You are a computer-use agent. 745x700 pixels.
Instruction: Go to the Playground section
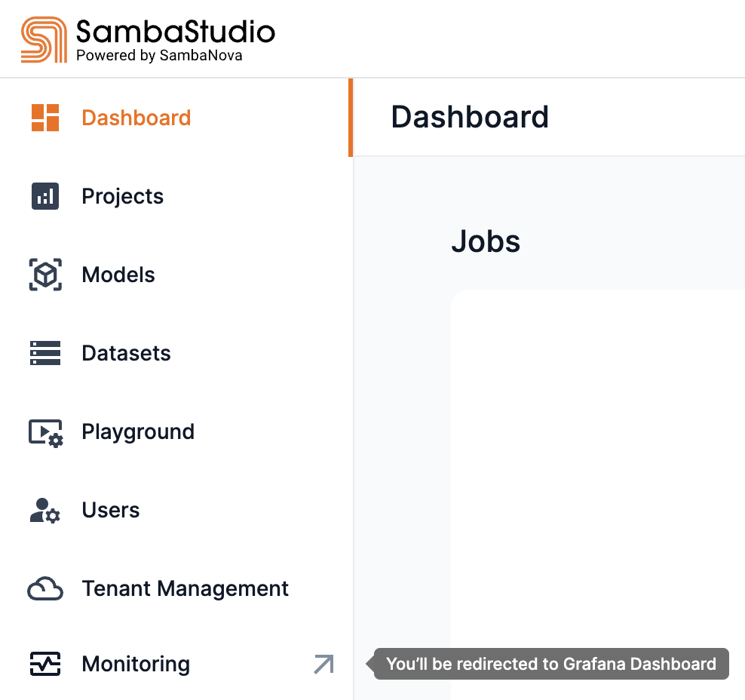coord(137,431)
